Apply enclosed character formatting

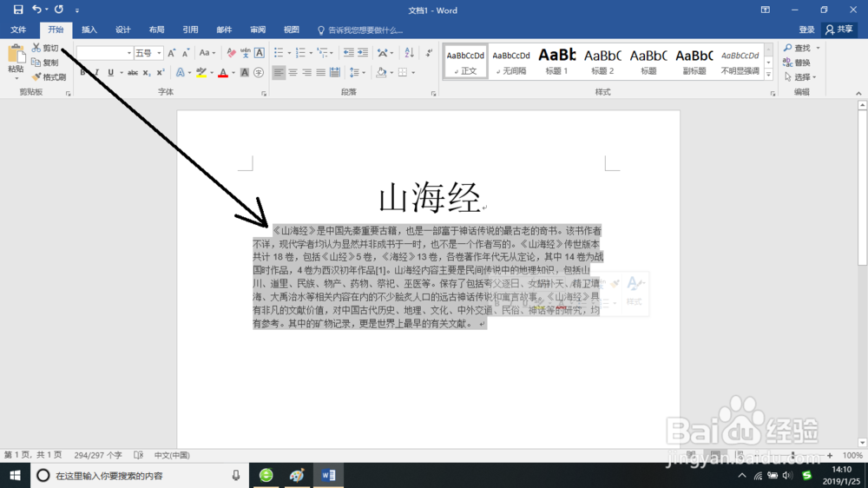(x=259, y=73)
